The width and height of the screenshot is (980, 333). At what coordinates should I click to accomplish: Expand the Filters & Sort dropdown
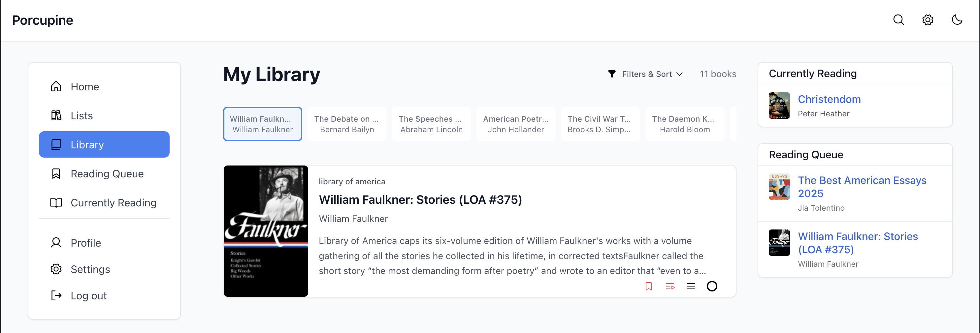click(x=645, y=74)
